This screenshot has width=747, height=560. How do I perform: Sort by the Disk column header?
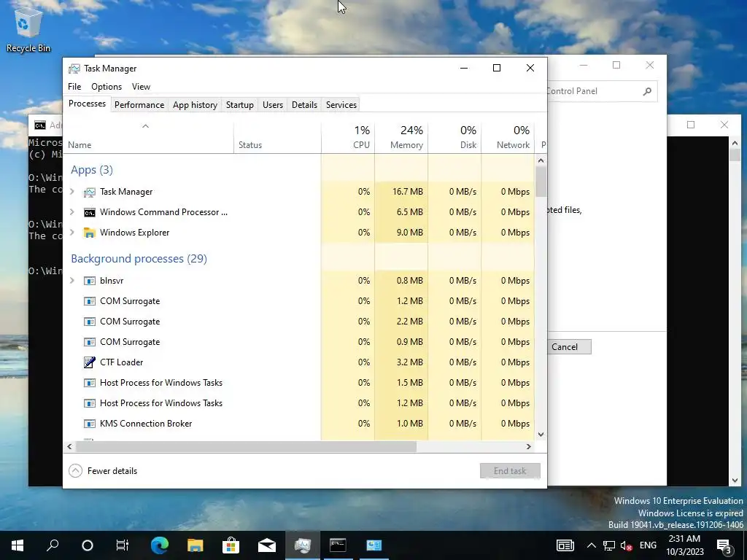tap(454, 138)
